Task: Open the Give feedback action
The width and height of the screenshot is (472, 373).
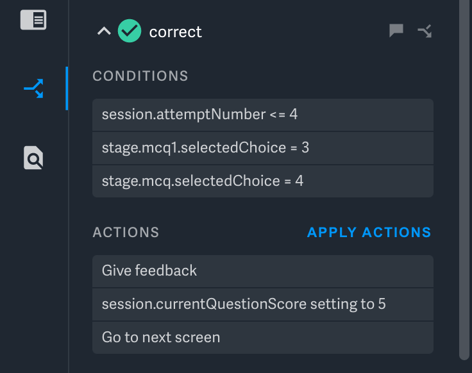Action: coord(263,271)
